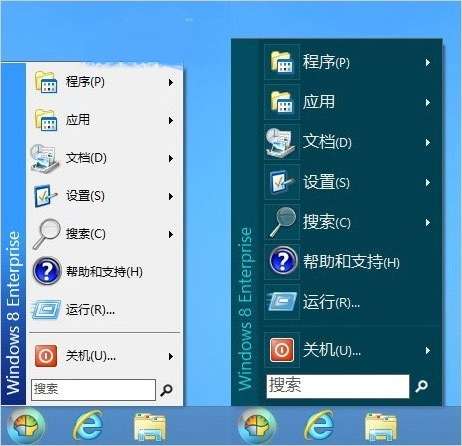Open File Explorer on left taskbar
Image resolution: width=462 pixels, height=446 pixels.
pyautogui.click(x=149, y=427)
